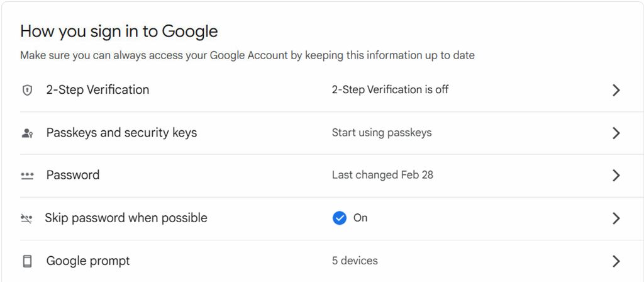Image resolution: width=644 pixels, height=282 pixels.
Task: Click the crossed-out password icon
Action: (x=26, y=218)
